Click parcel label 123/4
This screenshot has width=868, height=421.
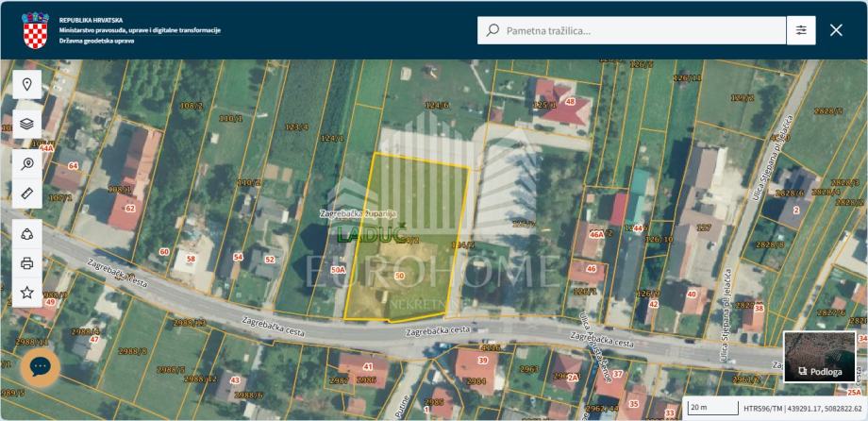tap(297, 126)
